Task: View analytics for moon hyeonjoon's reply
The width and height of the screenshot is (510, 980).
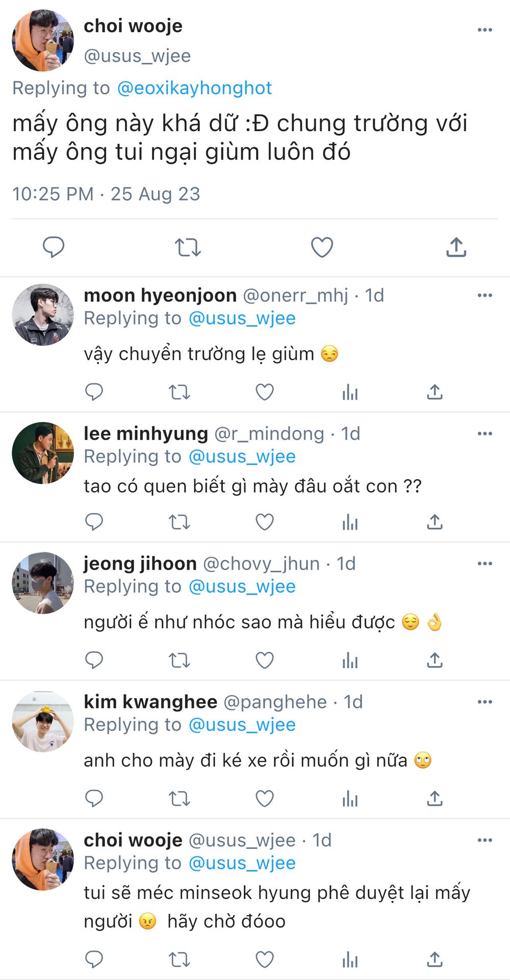Action: tap(350, 392)
